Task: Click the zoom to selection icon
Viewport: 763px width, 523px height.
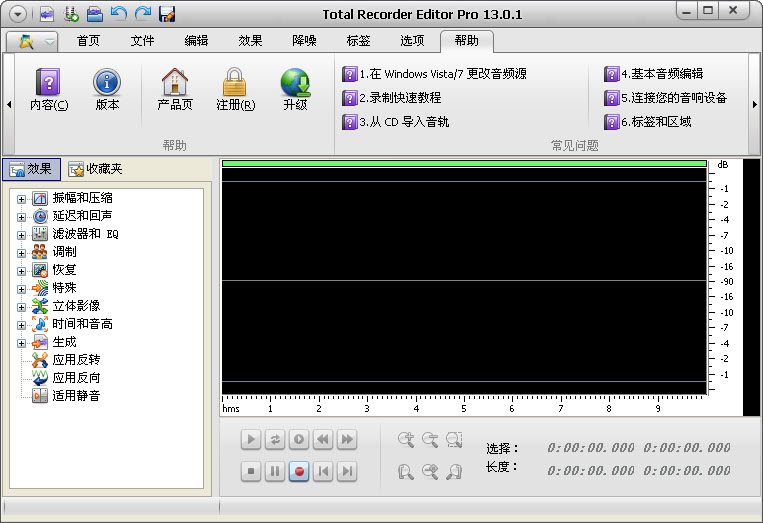Action: tap(454, 440)
